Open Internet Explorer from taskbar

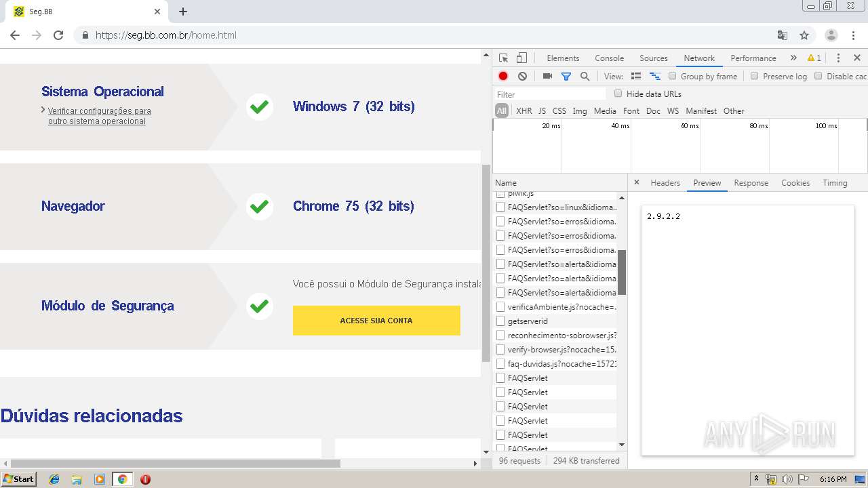[x=54, y=479]
